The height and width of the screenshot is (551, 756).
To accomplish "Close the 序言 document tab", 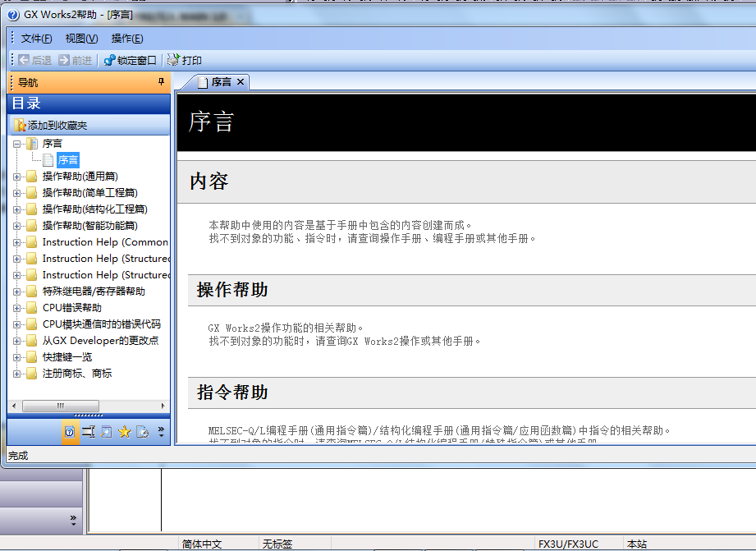I will pyautogui.click(x=241, y=82).
